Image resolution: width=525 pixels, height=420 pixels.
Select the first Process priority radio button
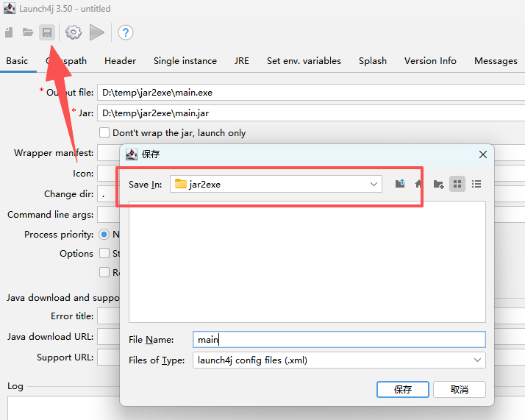(104, 234)
